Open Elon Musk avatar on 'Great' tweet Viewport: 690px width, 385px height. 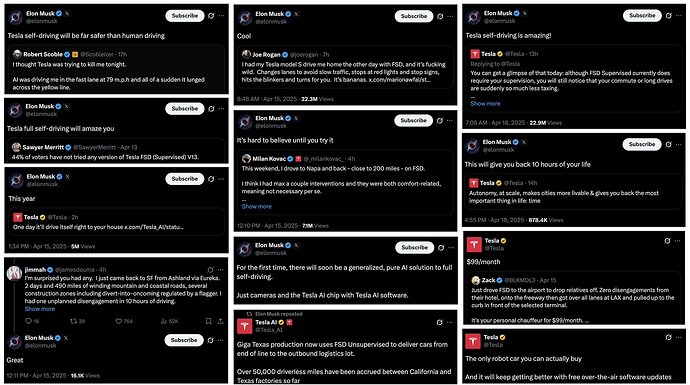[x=15, y=341]
